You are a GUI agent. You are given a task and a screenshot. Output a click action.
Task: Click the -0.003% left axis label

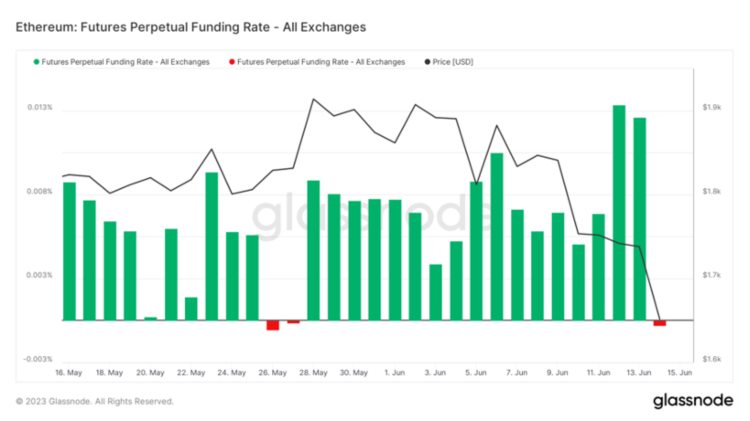point(40,359)
